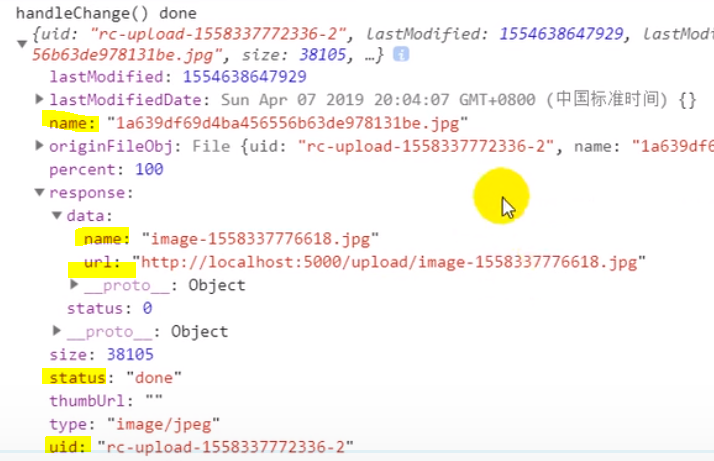Expand the originFileObj File entry

(x=39, y=145)
